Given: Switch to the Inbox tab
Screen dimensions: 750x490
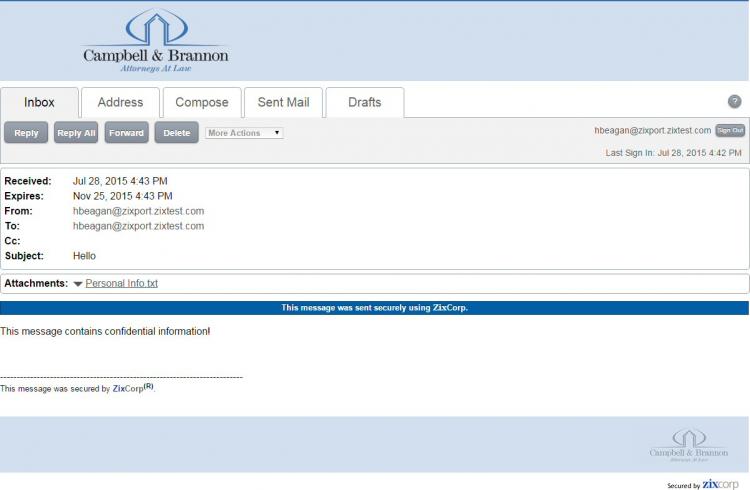Looking at the screenshot, I should click(x=40, y=102).
